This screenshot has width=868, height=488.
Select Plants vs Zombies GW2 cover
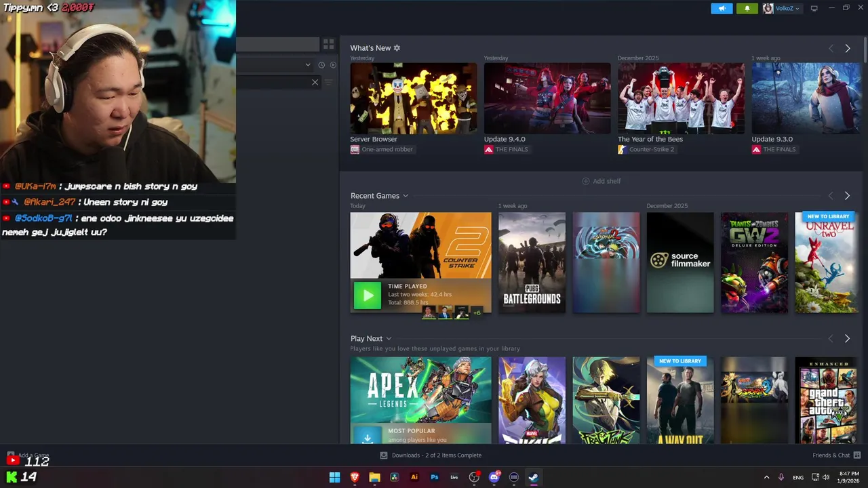[x=754, y=263]
